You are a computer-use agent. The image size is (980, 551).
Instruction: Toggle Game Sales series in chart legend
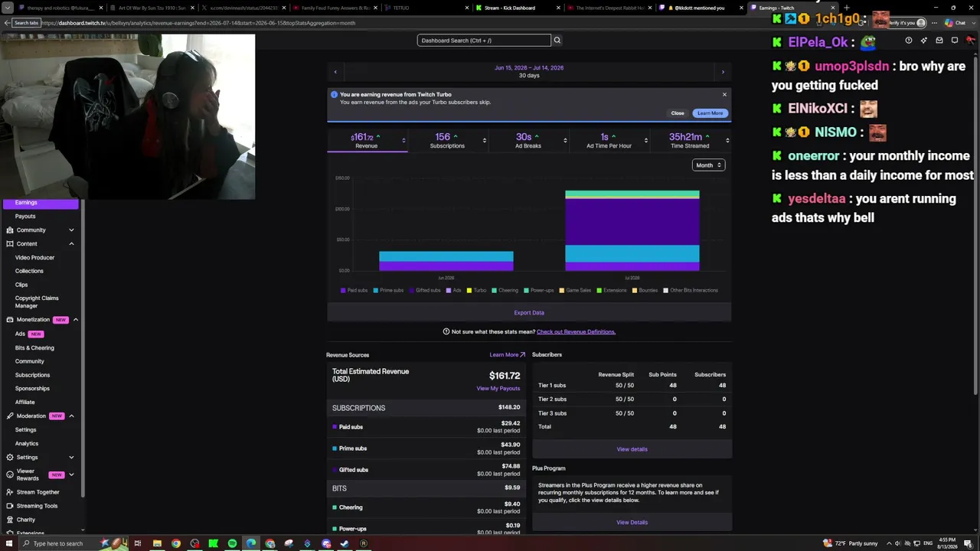[576, 291]
